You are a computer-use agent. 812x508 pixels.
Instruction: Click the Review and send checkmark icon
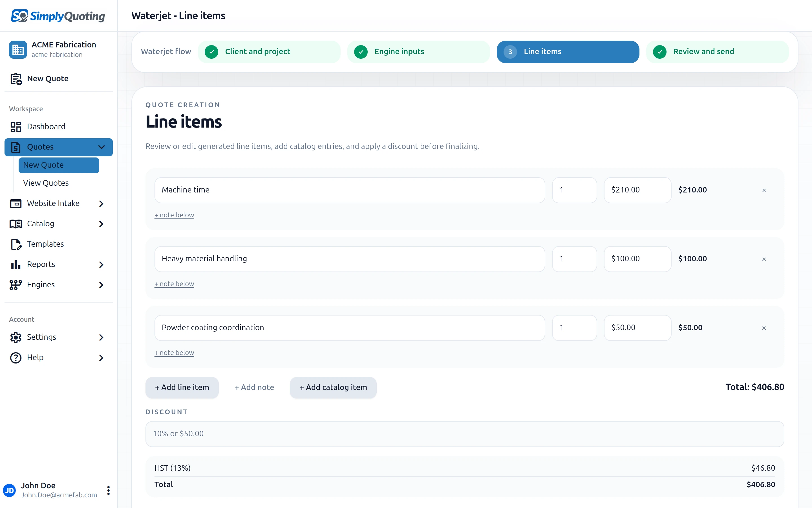click(x=660, y=52)
